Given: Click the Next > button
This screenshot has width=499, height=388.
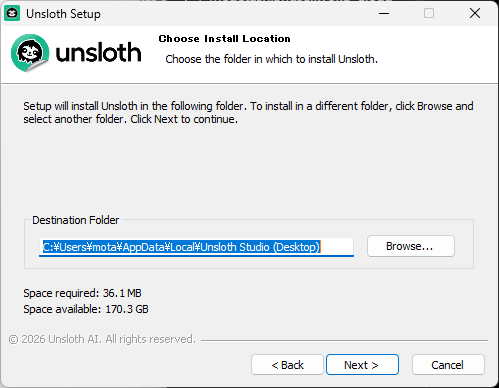Looking at the screenshot, I should click(362, 365).
